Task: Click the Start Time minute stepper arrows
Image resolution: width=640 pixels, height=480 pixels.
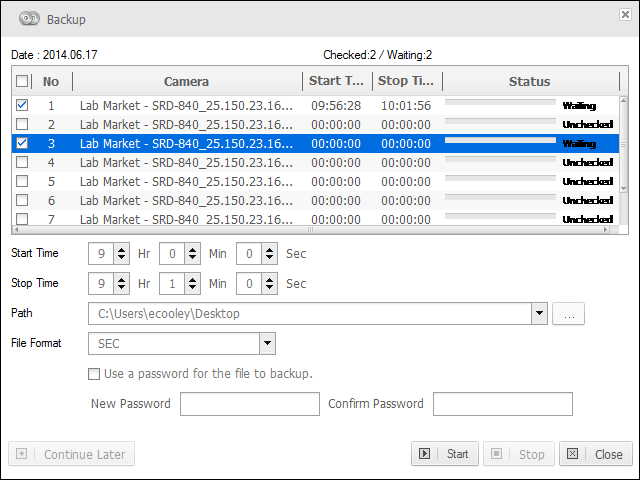Action: click(192, 253)
